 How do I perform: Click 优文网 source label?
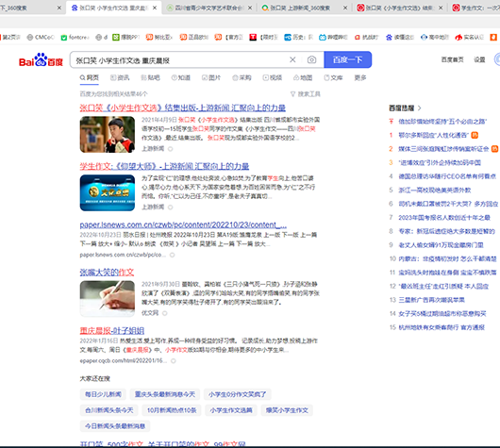point(150,313)
